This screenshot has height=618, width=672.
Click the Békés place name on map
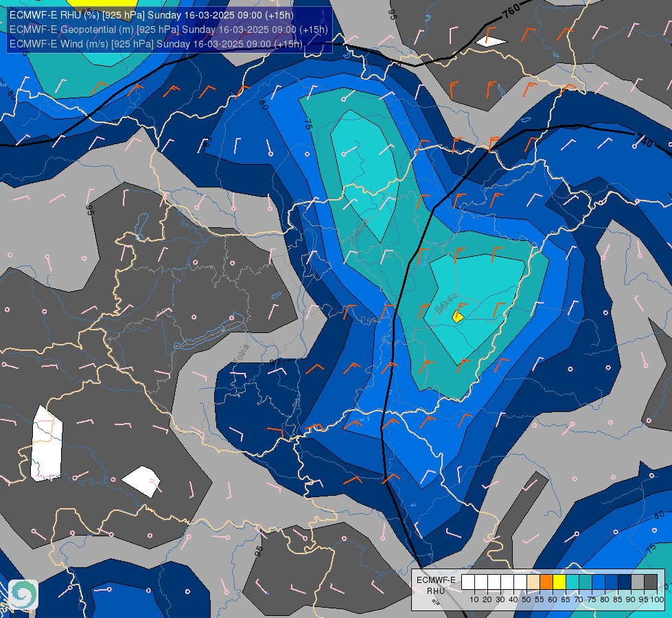click(446, 304)
